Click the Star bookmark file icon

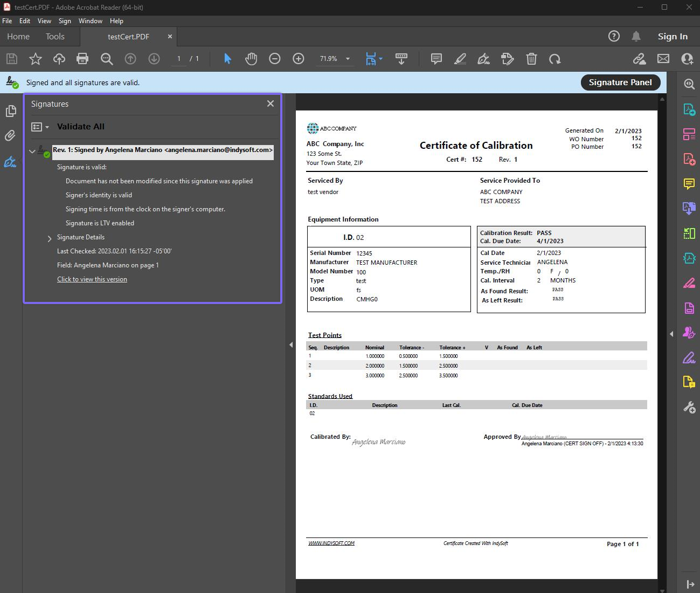tap(36, 59)
